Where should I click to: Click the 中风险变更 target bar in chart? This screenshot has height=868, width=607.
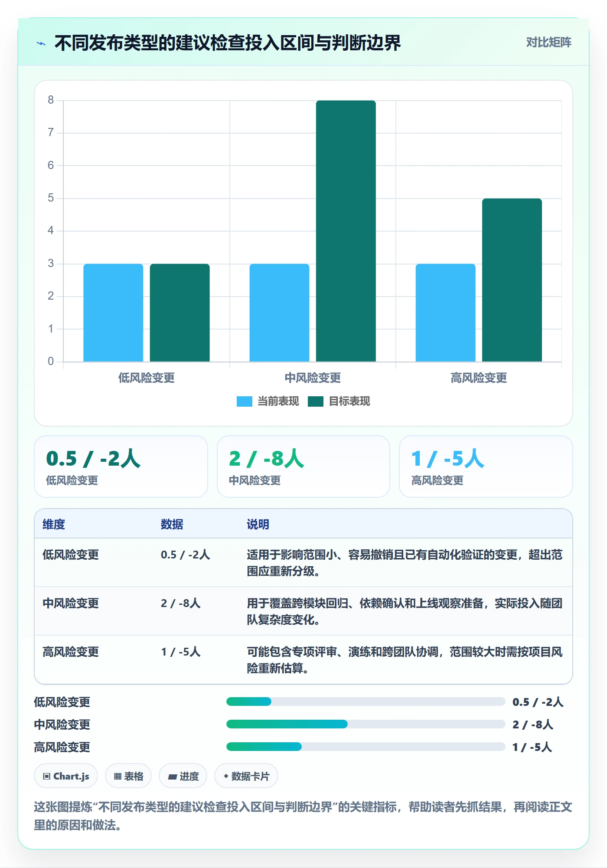(346, 231)
